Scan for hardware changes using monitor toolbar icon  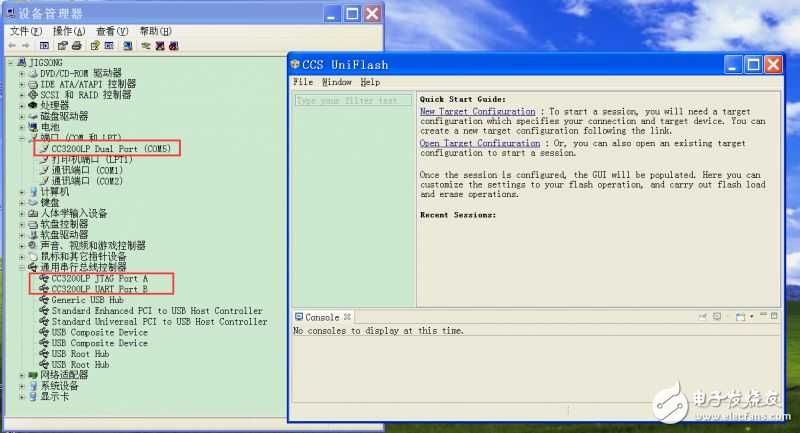click(x=128, y=45)
